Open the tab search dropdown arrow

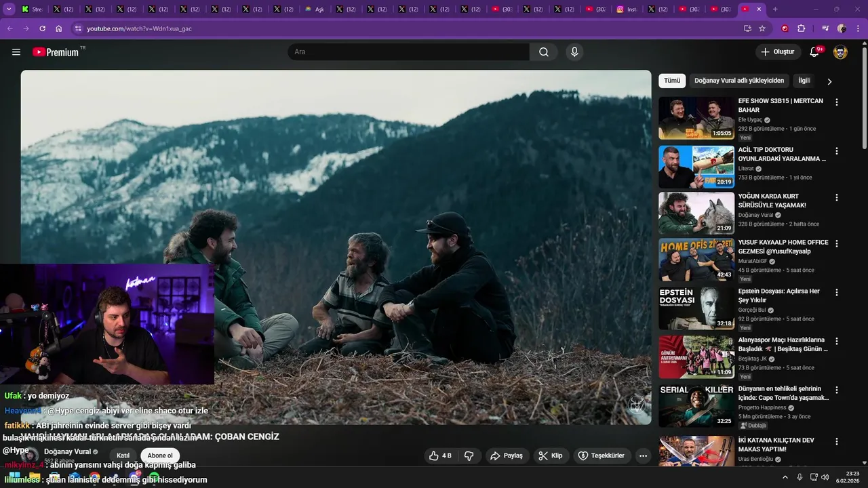(x=9, y=9)
